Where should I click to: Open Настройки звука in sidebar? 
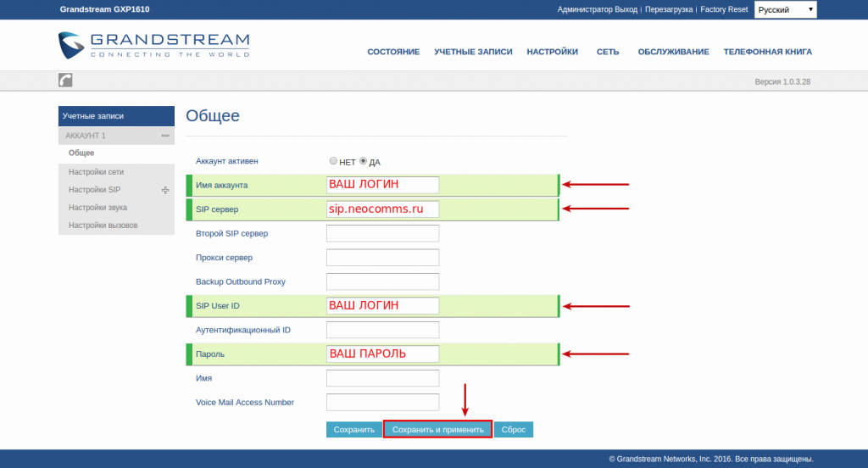pos(97,208)
